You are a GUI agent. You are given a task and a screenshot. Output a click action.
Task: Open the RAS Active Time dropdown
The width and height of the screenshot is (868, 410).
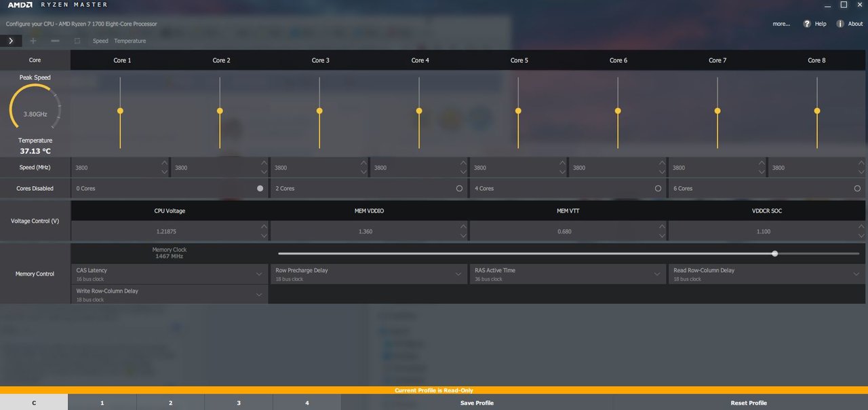pos(568,274)
